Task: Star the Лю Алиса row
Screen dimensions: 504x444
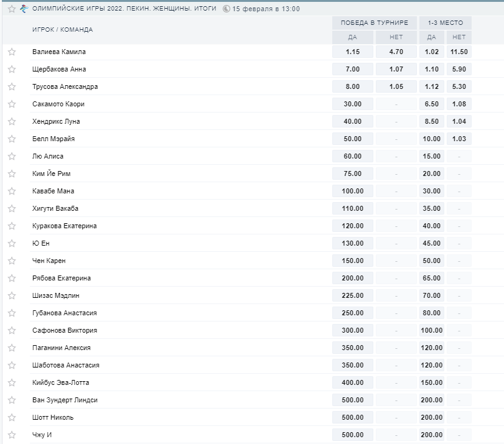Action: pyautogui.click(x=11, y=157)
